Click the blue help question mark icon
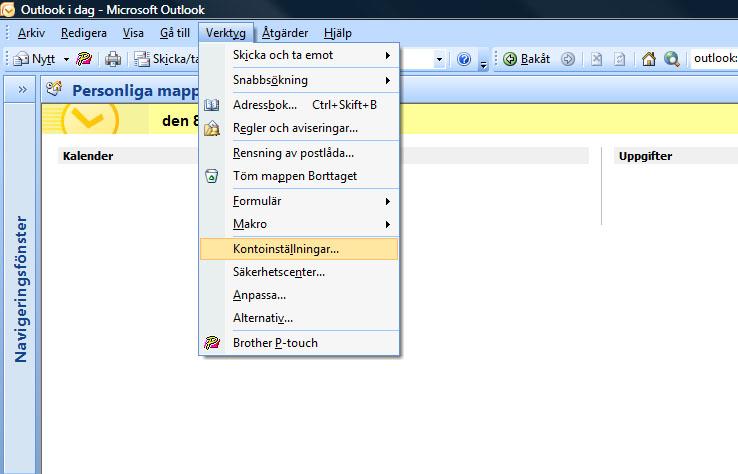This screenshot has width=738, height=474. pyautogui.click(x=464, y=59)
